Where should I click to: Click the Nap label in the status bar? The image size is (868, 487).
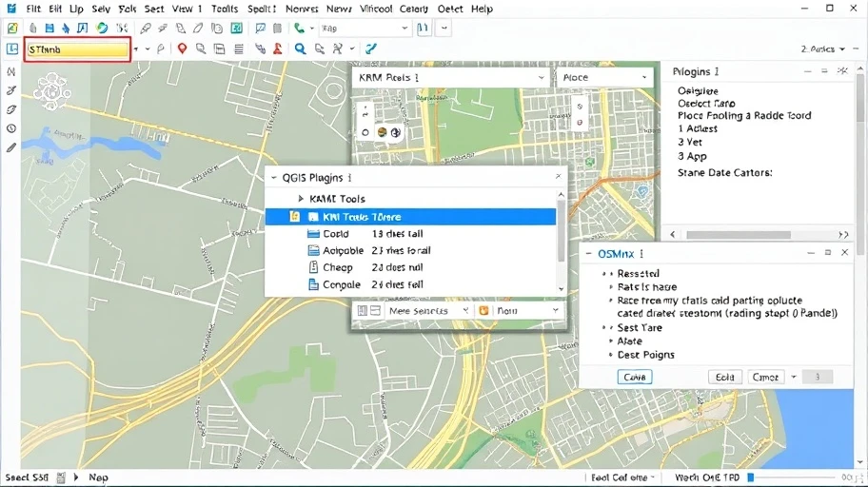[99, 477]
